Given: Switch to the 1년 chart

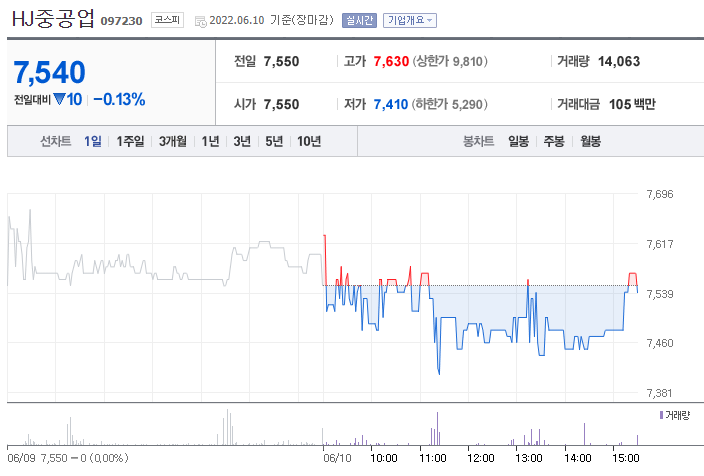Looking at the screenshot, I should (x=210, y=141).
